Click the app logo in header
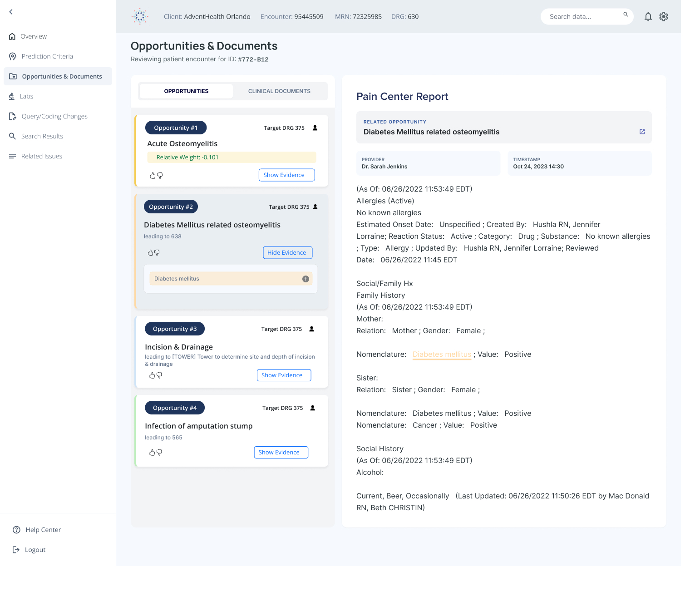 (x=140, y=16)
